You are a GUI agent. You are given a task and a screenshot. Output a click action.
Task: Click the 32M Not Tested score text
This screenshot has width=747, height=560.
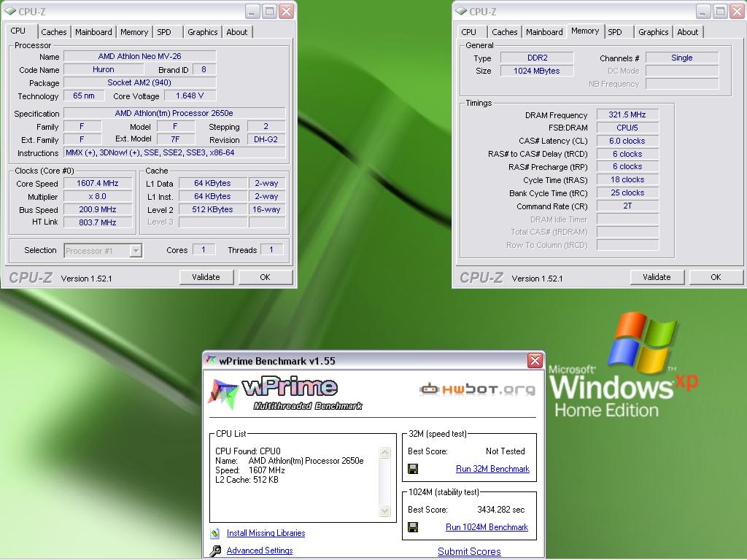(505, 451)
